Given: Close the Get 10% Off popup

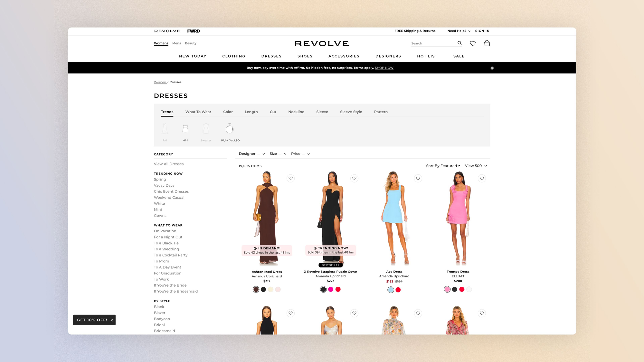Looking at the screenshot, I should tap(112, 320).
